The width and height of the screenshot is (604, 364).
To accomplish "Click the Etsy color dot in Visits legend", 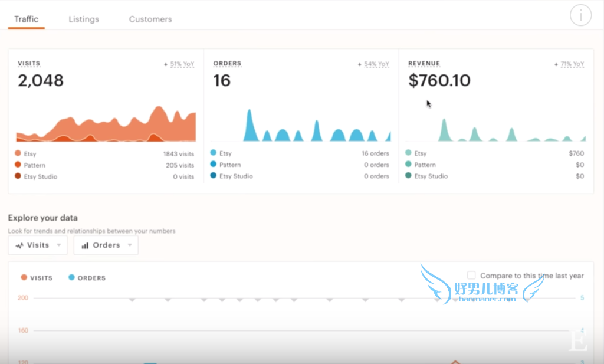I will (x=18, y=153).
